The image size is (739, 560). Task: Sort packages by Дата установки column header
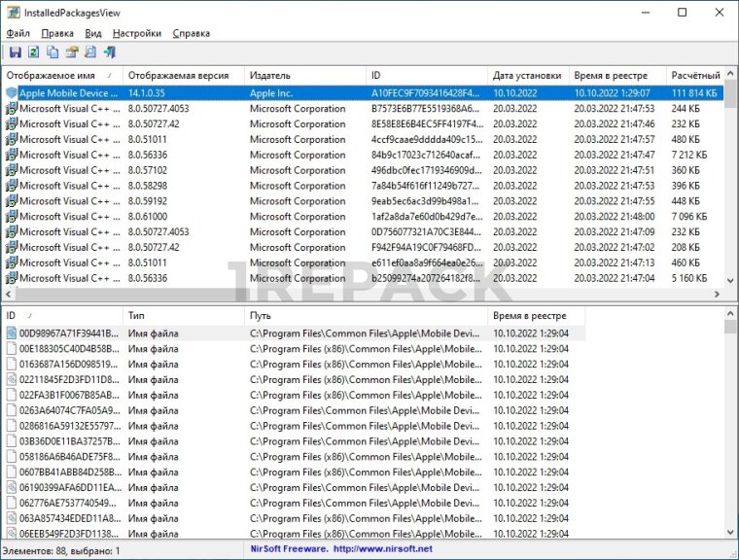[526, 75]
